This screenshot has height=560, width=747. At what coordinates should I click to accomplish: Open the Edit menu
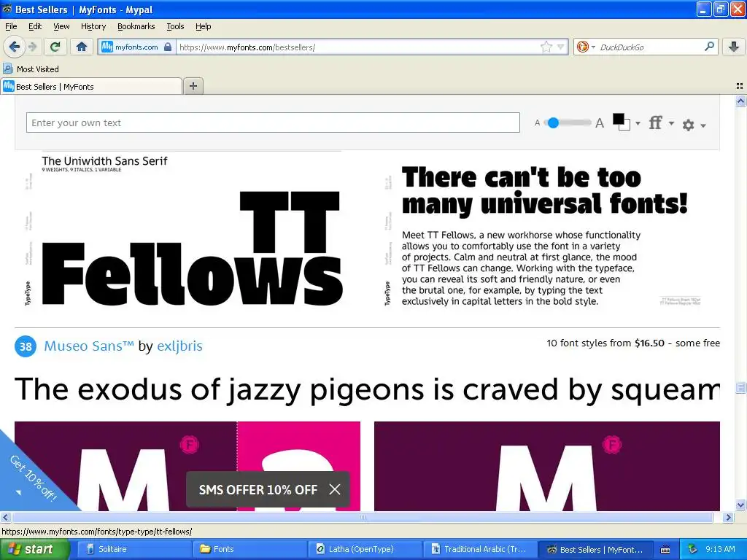35,26
